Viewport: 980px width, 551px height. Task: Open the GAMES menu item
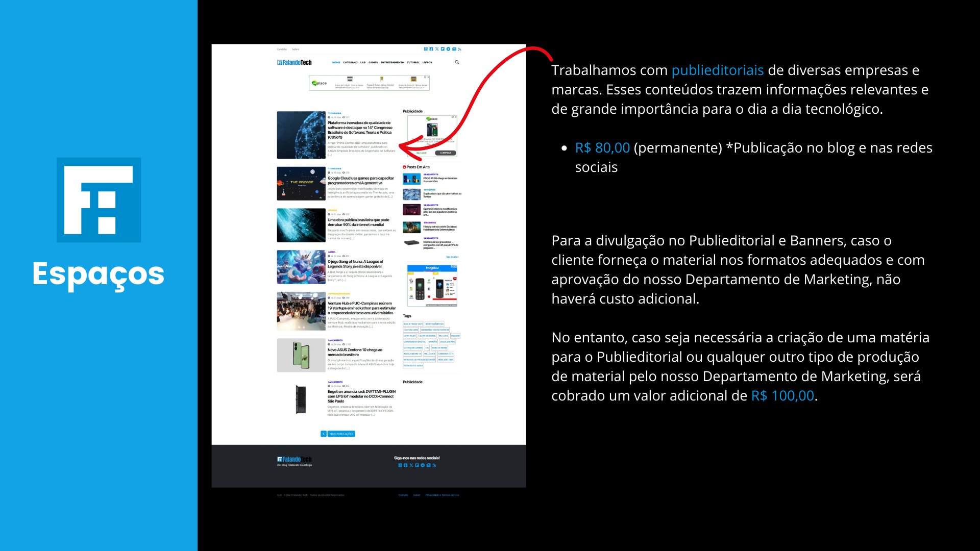pyautogui.click(x=373, y=62)
